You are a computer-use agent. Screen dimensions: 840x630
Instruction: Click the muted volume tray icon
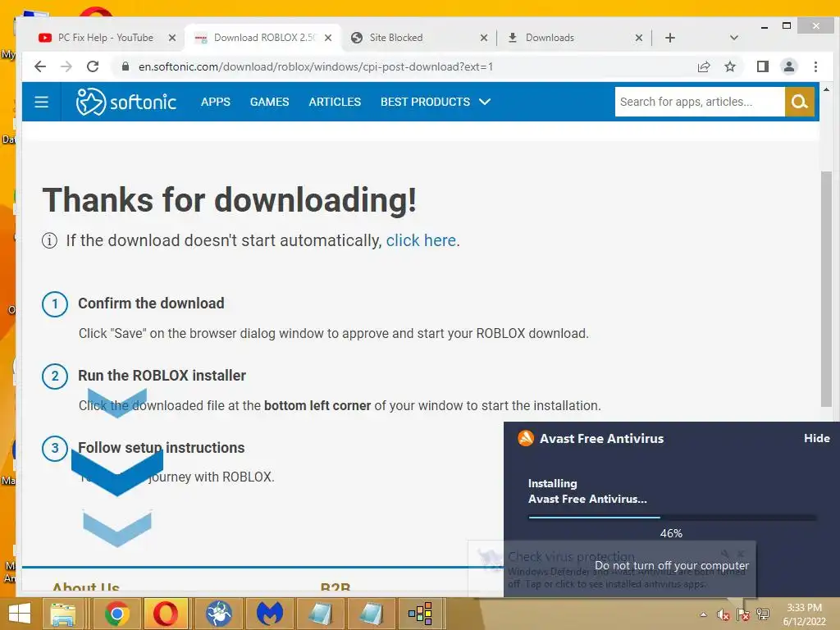723,615
